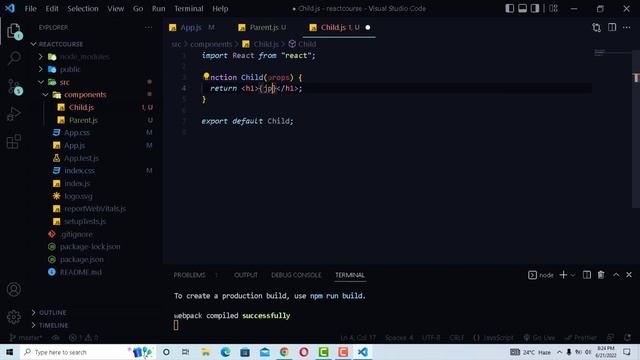Screen dimensions: 640x360
Task: Click Spaces: 4 indentation setting
Action: (x=399, y=338)
